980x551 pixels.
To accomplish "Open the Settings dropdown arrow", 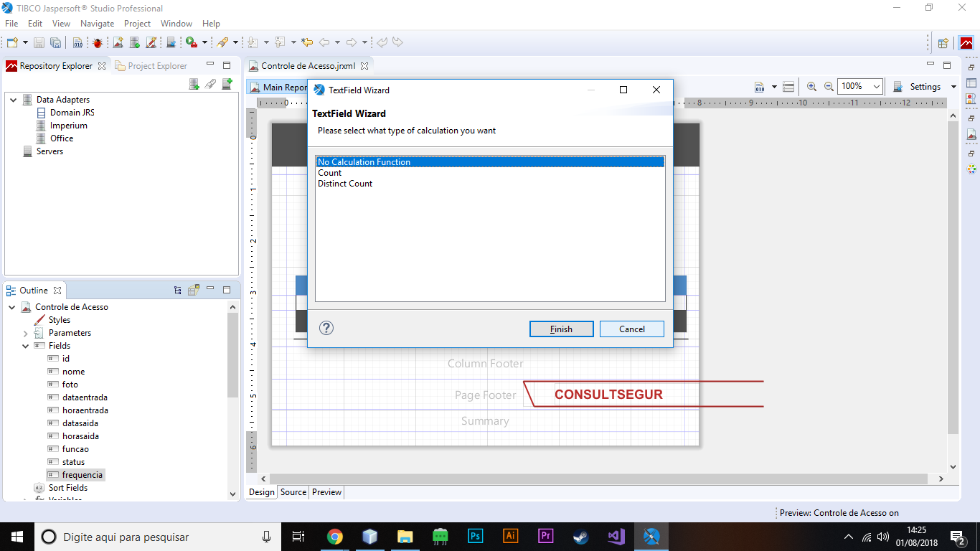I will point(953,87).
